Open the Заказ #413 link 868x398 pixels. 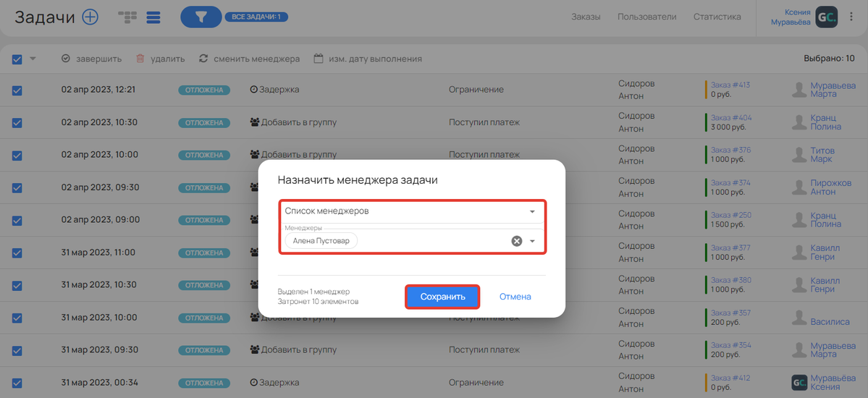730,85
